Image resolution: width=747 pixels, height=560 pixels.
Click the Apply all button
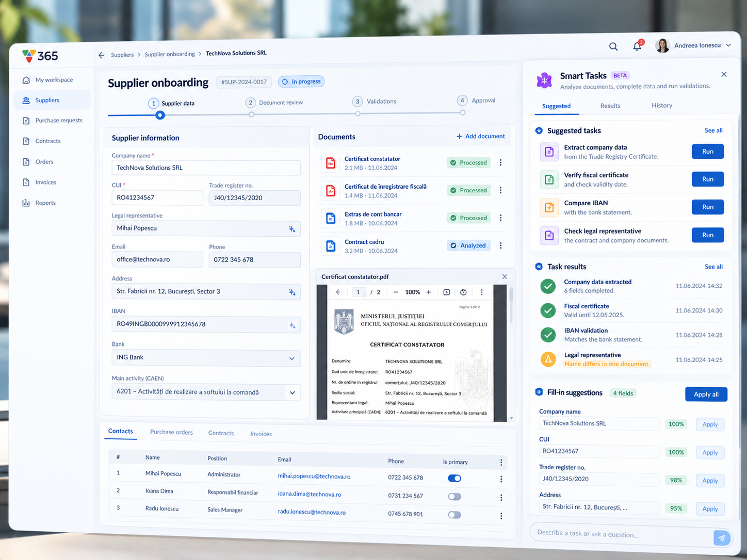click(x=706, y=394)
